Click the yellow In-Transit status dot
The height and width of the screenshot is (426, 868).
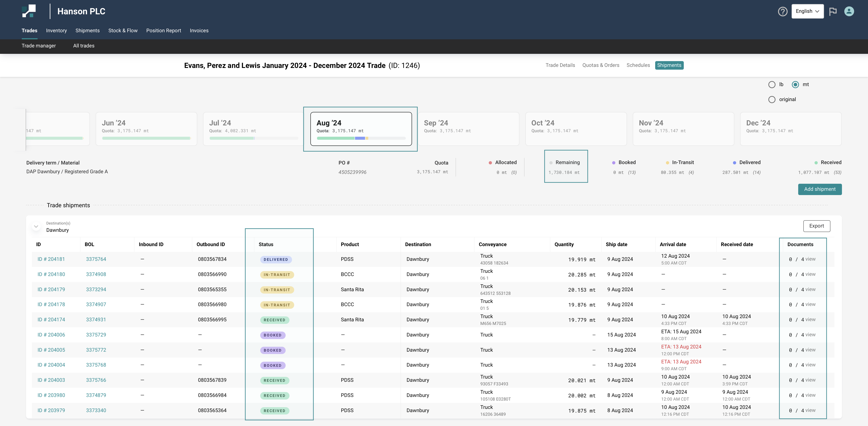[x=667, y=163]
